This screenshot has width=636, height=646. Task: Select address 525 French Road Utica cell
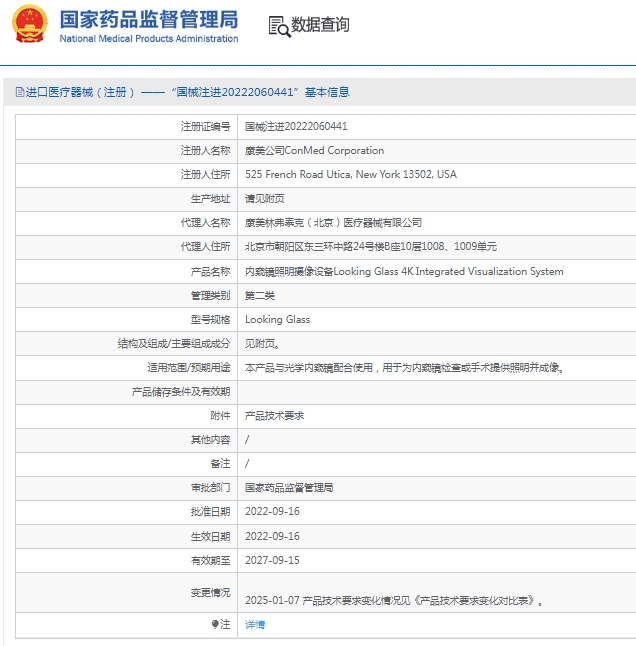[351, 174]
